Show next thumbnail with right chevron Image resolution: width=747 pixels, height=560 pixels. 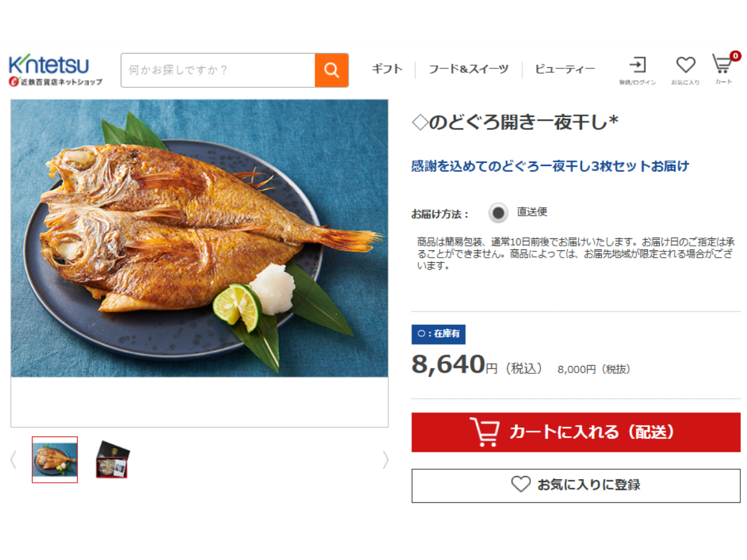[385, 460]
